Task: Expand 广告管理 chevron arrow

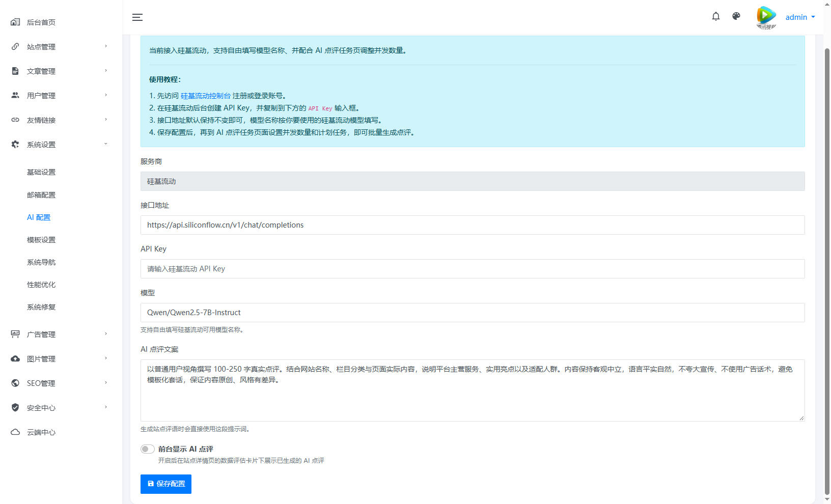Action: 106,334
